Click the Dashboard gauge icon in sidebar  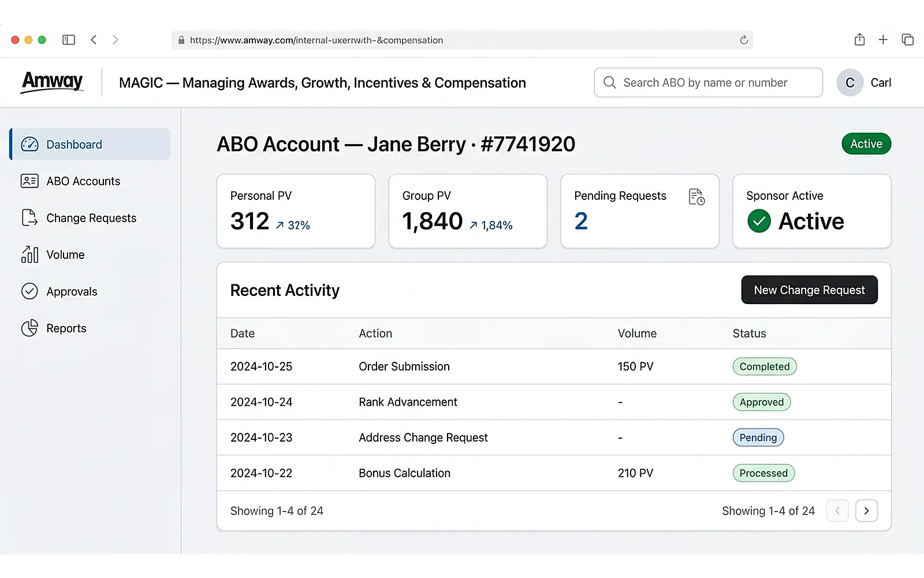pyautogui.click(x=29, y=144)
